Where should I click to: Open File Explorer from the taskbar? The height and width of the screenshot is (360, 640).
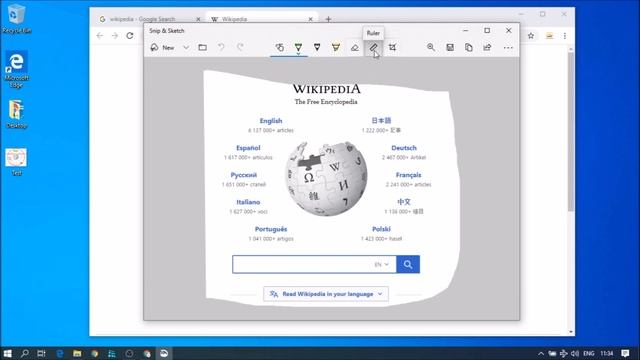pos(77,353)
